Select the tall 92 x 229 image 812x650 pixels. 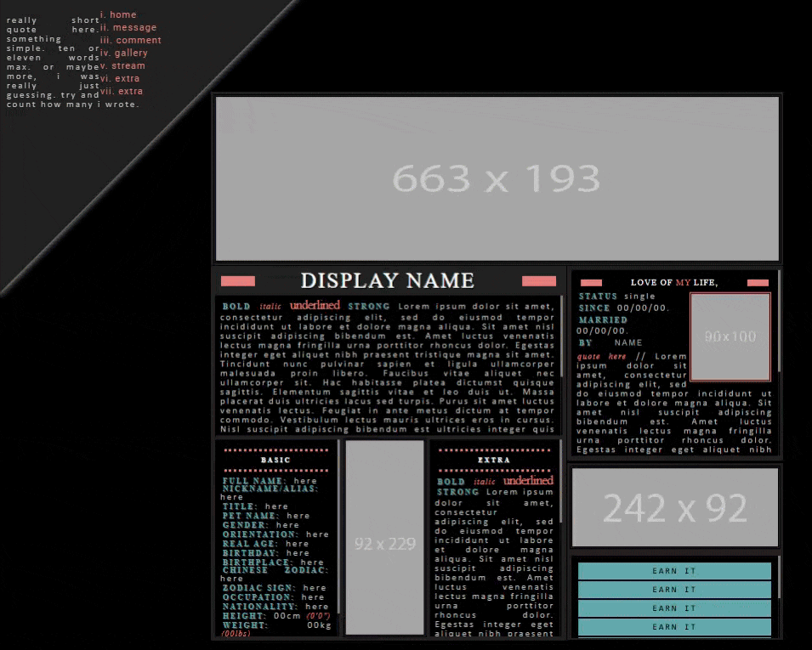pos(384,537)
